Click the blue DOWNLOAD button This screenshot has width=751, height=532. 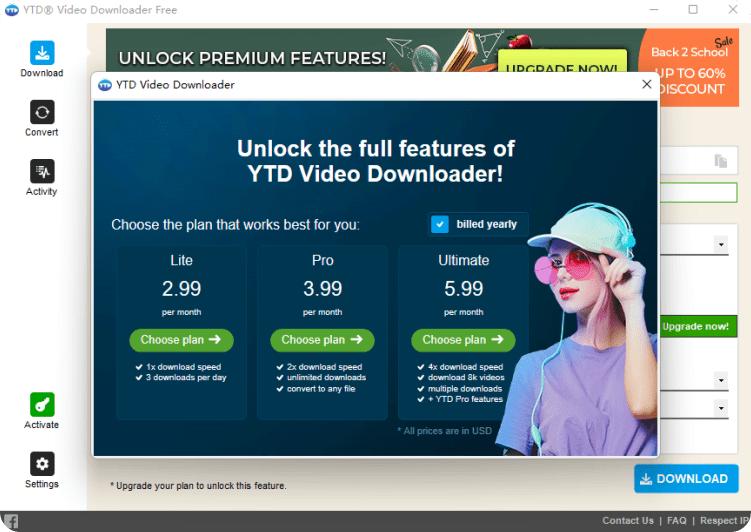click(x=685, y=479)
